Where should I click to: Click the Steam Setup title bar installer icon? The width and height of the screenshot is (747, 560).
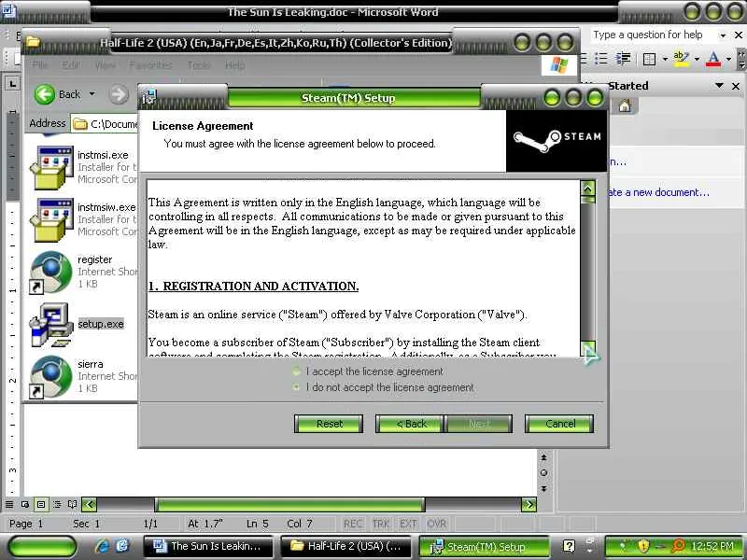pyautogui.click(x=149, y=97)
